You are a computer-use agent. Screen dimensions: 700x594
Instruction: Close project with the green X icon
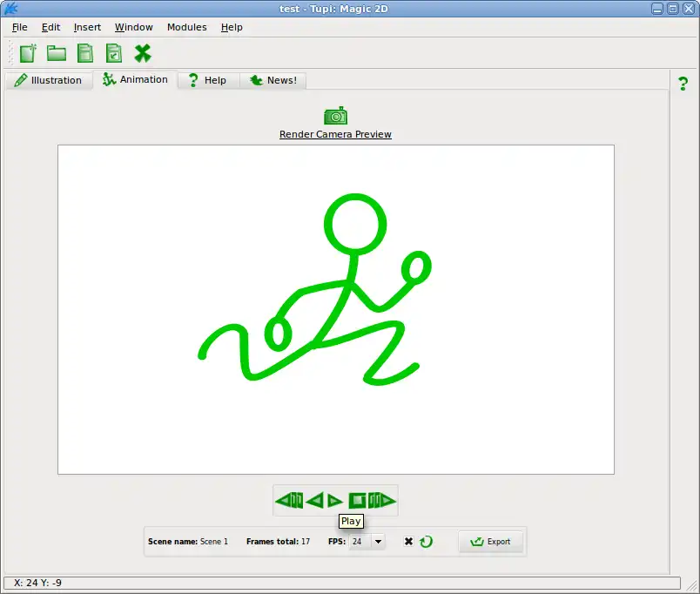(143, 53)
